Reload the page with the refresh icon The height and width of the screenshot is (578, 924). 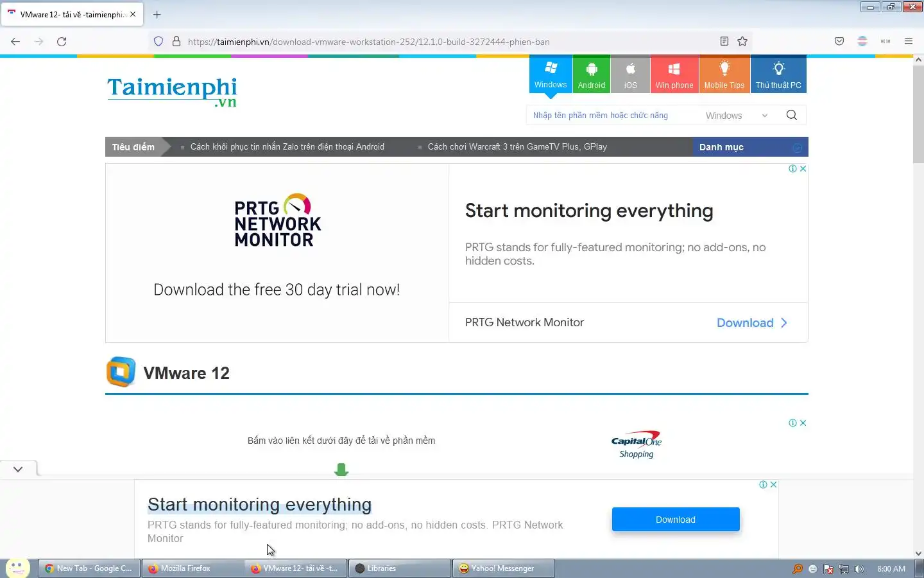(62, 42)
